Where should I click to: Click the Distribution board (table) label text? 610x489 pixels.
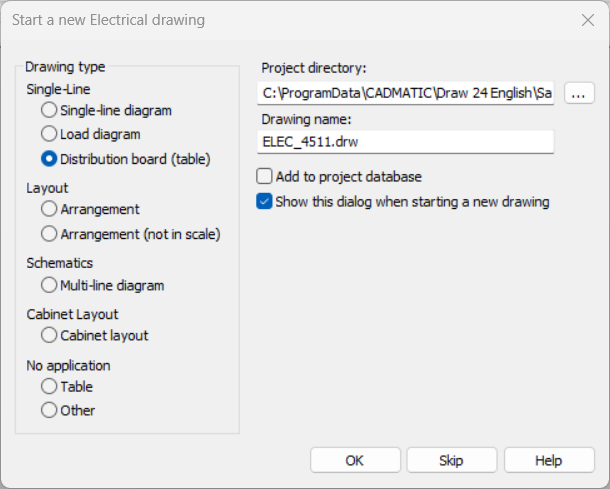pos(135,159)
